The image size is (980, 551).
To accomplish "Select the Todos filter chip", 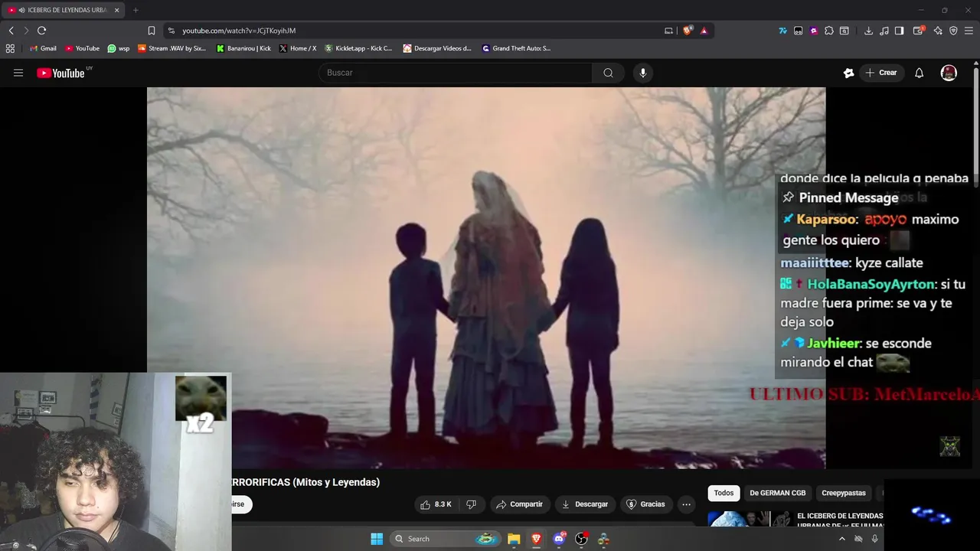I will point(724,493).
